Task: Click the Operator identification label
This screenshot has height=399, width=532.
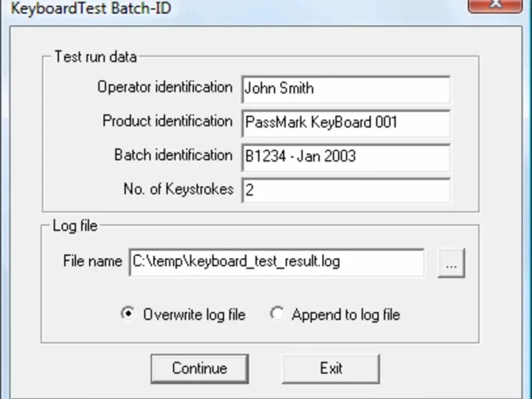Action: click(165, 87)
